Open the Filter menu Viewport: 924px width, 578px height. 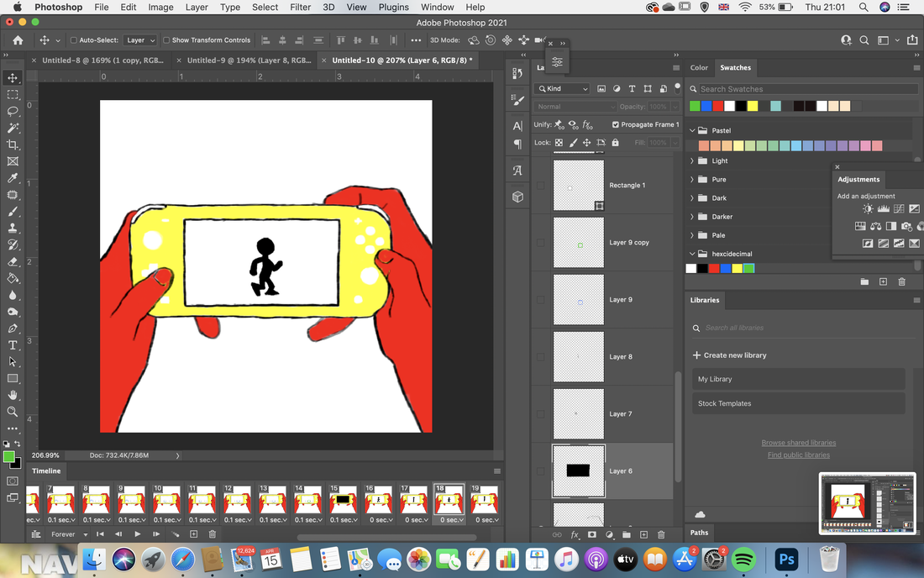pyautogui.click(x=300, y=7)
